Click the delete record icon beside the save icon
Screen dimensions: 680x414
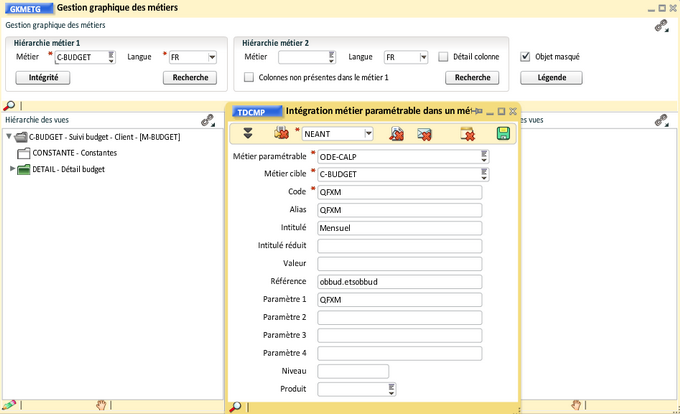pyautogui.click(x=467, y=133)
